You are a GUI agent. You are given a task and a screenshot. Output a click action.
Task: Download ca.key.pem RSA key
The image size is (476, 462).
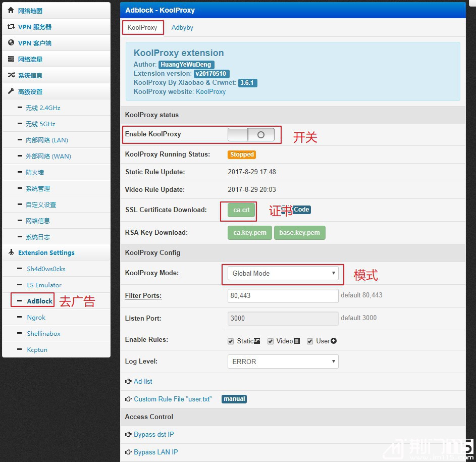(250, 233)
